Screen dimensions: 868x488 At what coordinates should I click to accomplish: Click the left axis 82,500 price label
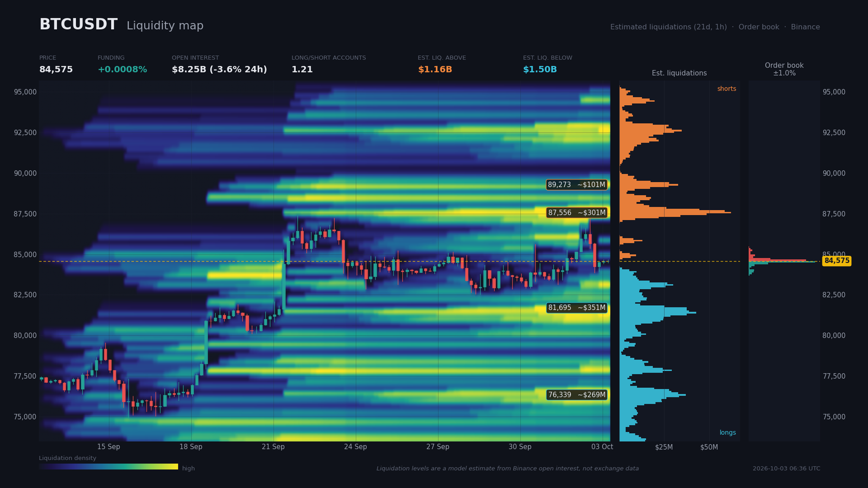(x=25, y=295)
